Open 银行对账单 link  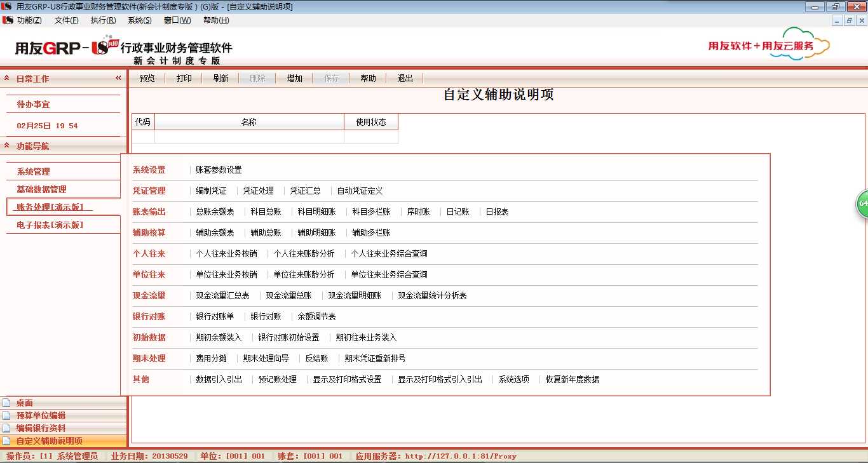(x=215, y=317)
